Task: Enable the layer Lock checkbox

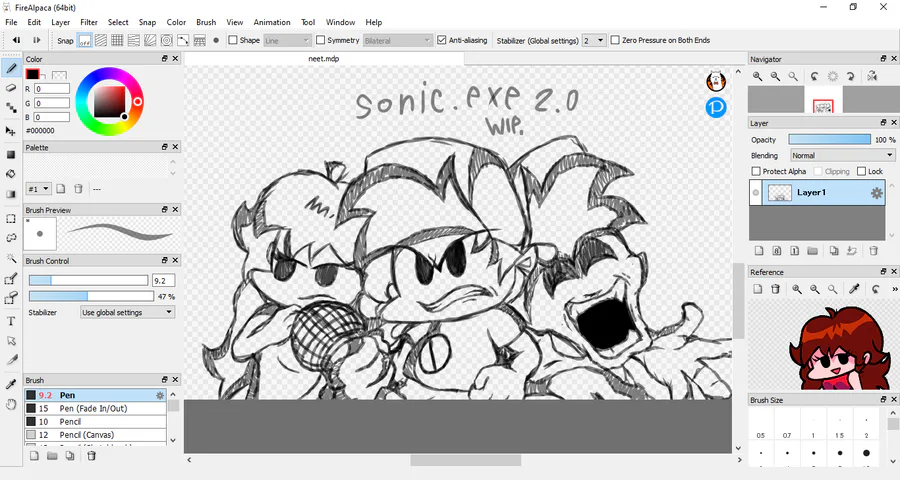Action: tap(862, 171)
